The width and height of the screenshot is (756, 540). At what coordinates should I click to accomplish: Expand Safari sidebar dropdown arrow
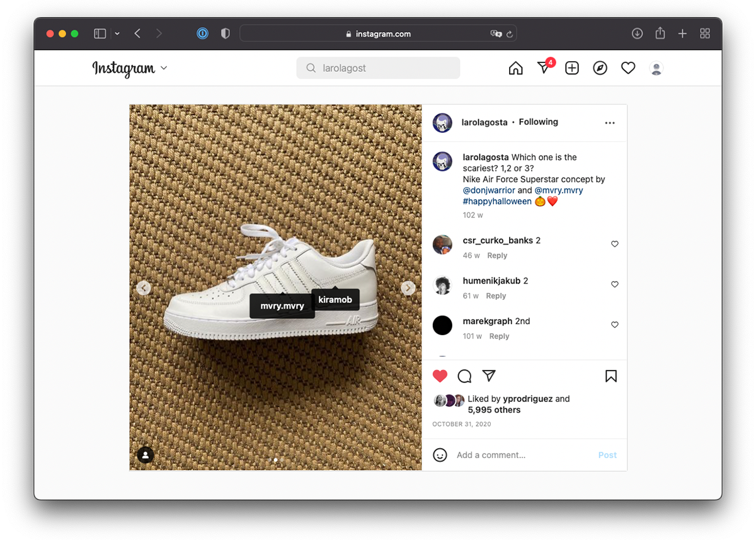click(x=117, y=33)
